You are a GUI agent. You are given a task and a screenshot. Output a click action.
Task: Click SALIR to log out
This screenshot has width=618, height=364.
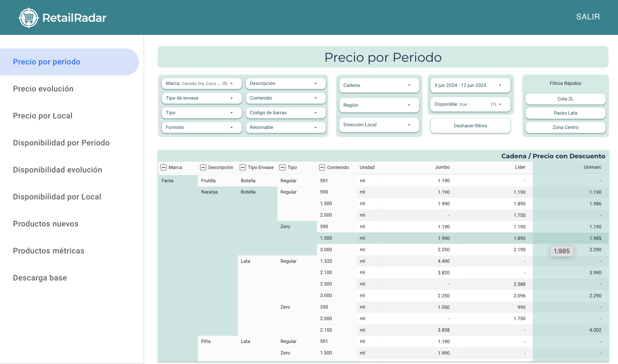point(588,17)
